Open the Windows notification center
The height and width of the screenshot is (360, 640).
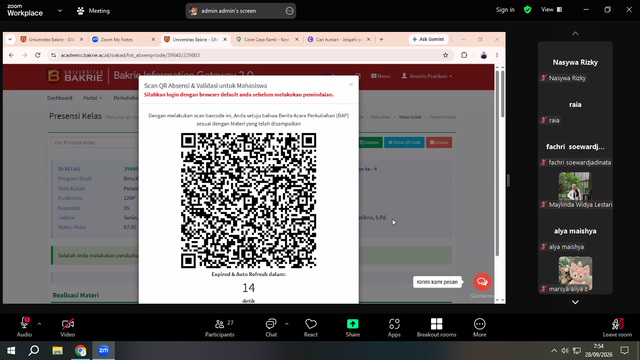click(624, 351)
